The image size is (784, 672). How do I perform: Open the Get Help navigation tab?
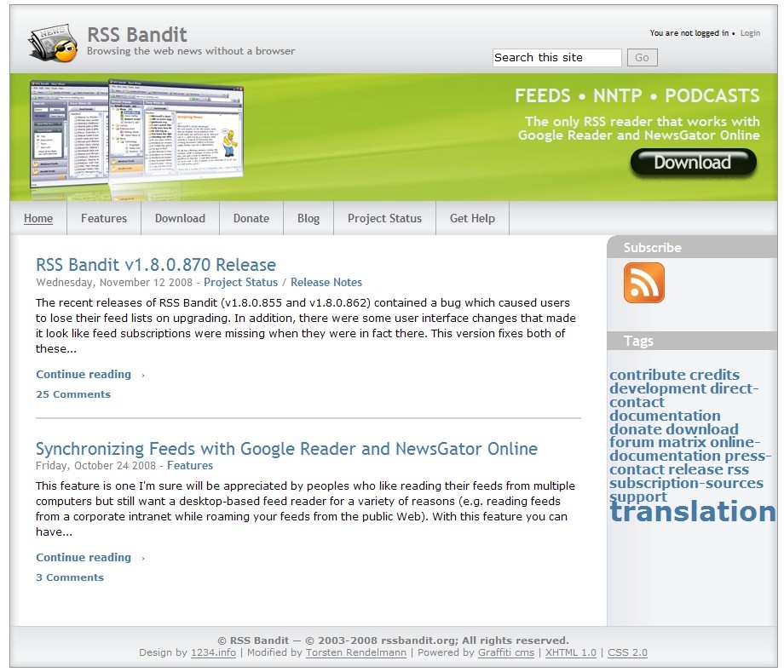pyautogui.click(x=472, y=218)
